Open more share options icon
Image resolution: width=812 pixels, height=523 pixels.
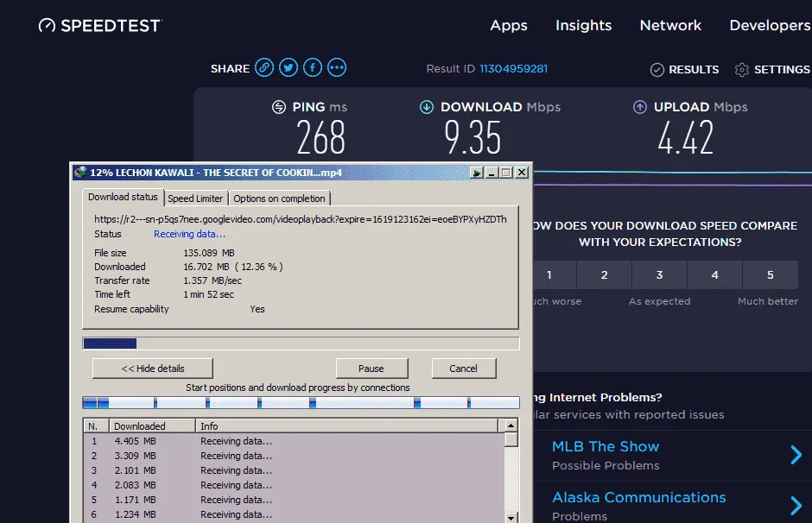point(337,68)
